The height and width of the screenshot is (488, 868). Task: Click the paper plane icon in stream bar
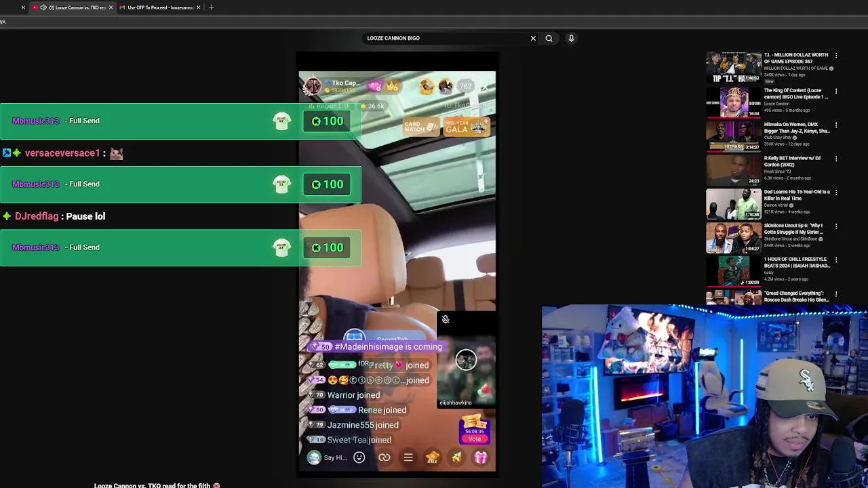456,457
